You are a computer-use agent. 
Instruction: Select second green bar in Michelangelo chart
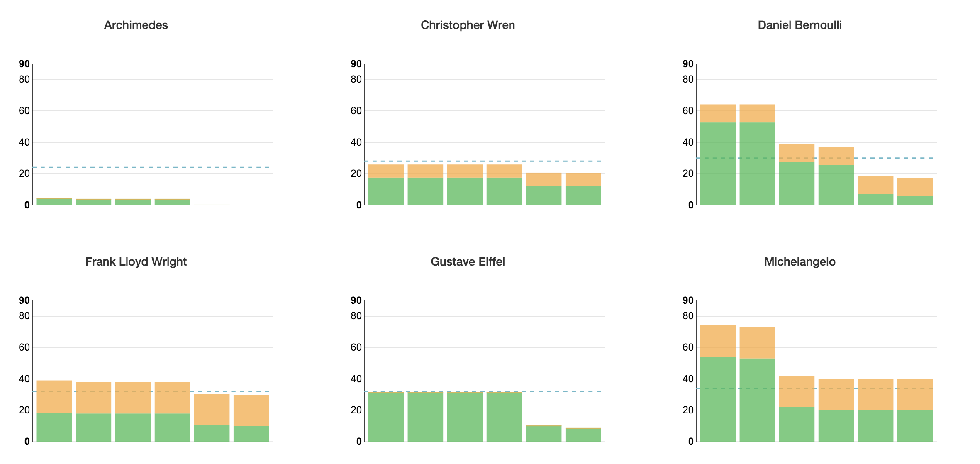[757, 400]
